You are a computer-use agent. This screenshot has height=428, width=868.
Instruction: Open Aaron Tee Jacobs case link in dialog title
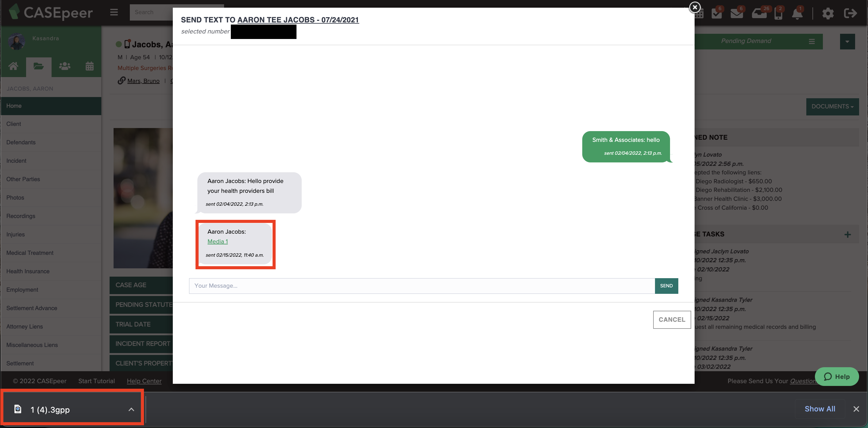tap(298, 20)
